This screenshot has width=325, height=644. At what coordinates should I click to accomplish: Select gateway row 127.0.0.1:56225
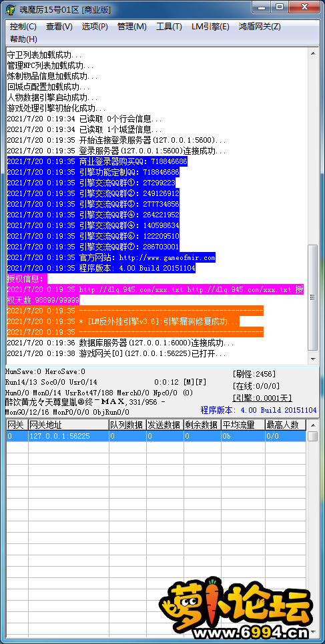156,436
